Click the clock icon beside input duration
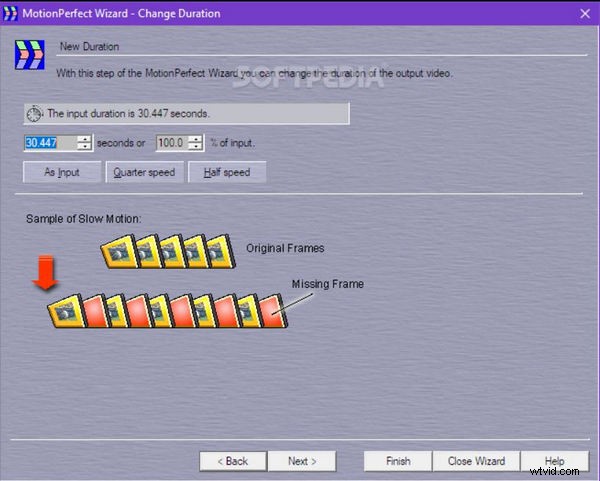 point(35,113)
